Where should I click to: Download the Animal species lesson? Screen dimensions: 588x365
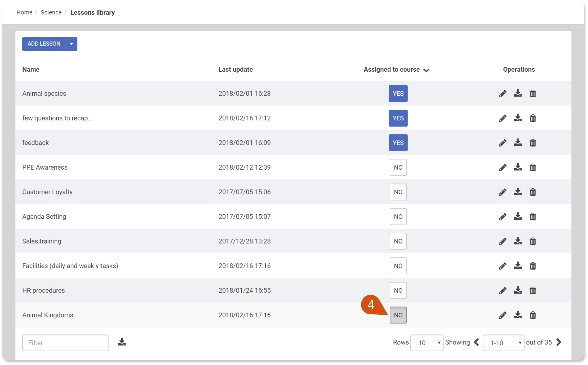[x=518, y=93]
